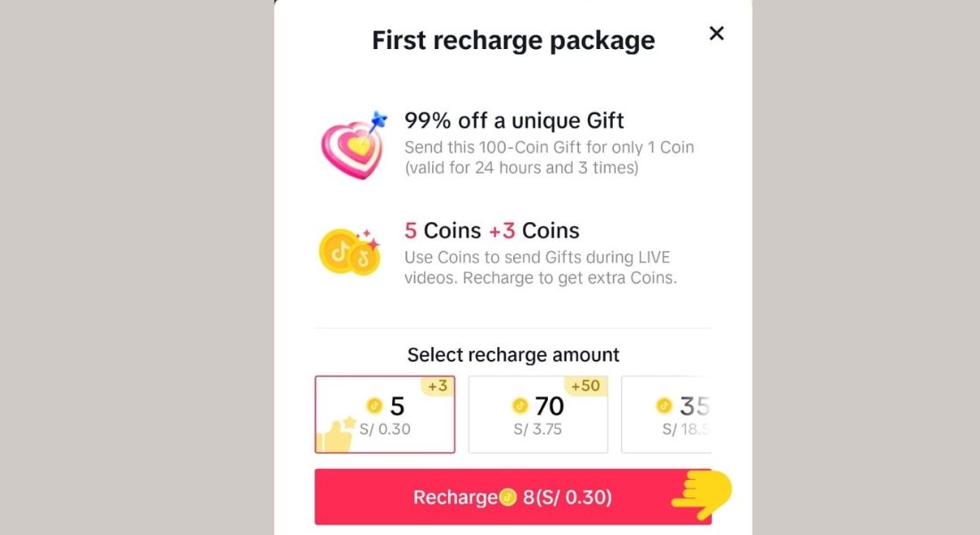Click the gold TikTok coins icon

pos(350,251)
